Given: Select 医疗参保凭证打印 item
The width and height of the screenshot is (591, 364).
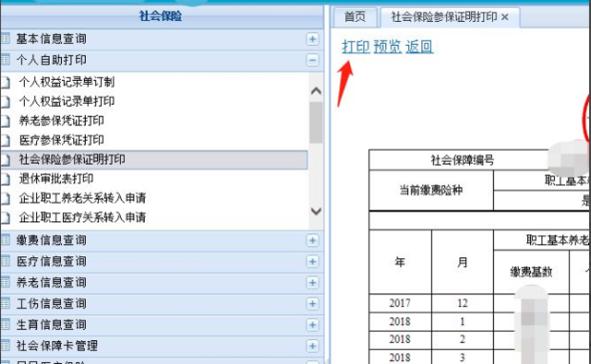Looking at the screenshot, I should tap(61, 140).
